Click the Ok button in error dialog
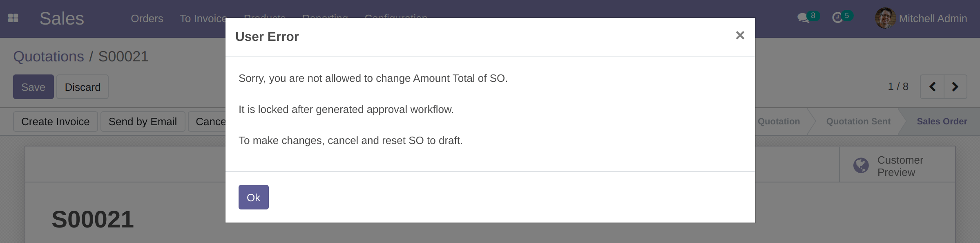The height and width of the screenshot is (243, 980). (x=253, y=197)
